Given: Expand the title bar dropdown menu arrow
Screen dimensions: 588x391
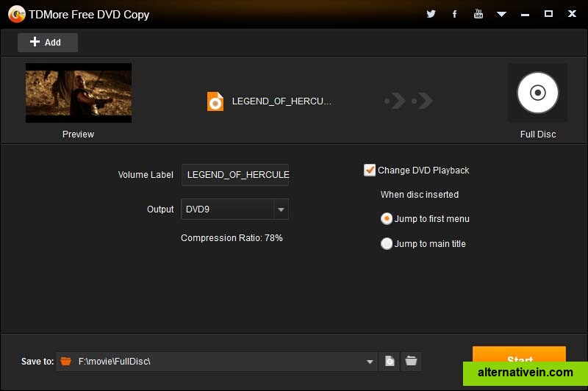Looking at the screenshot, I should coord(501,14).
